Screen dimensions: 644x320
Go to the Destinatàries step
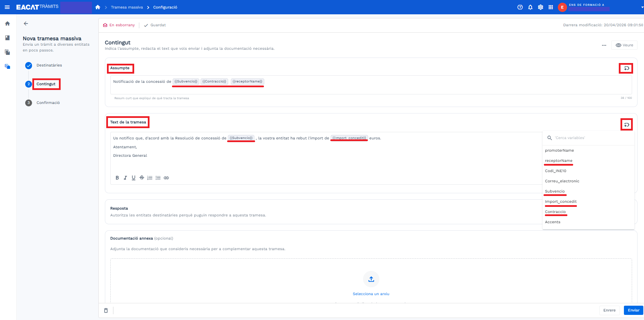click(49, 65)
